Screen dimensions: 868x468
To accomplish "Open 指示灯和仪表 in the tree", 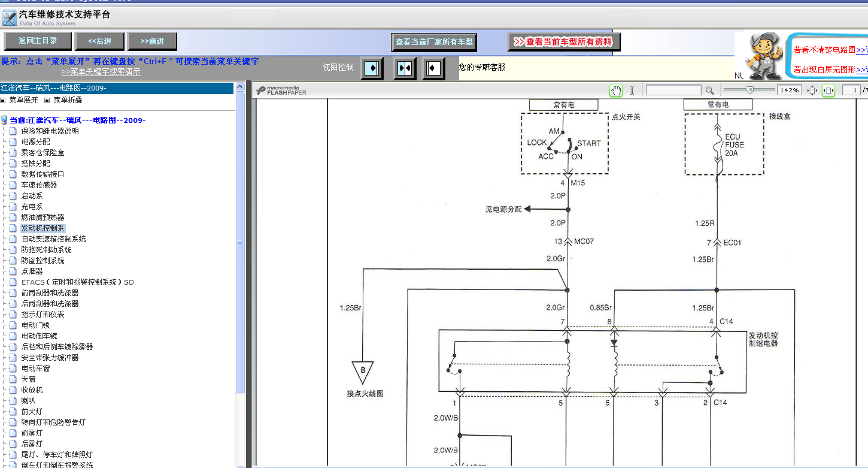I will coord(43,315).
